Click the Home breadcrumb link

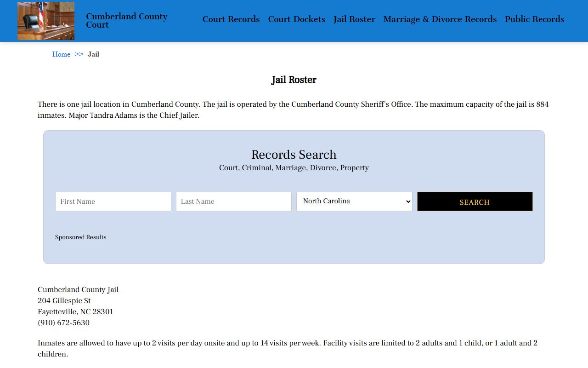coord(61,54)
